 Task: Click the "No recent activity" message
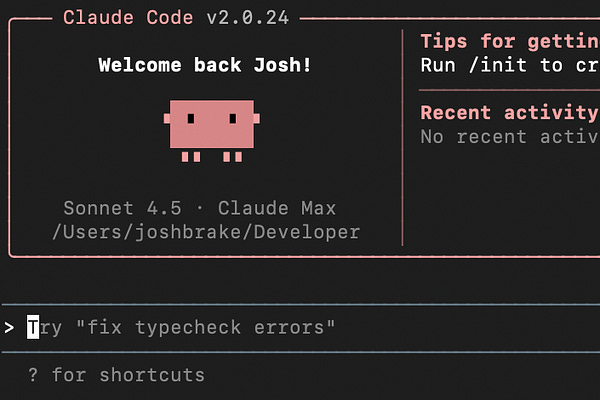click(x=510, y=137)
